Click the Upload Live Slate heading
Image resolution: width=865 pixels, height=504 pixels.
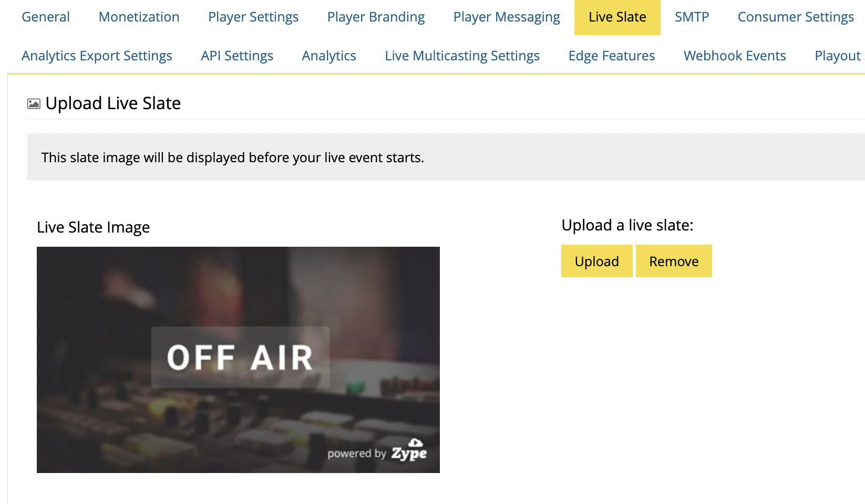point(113,103)
